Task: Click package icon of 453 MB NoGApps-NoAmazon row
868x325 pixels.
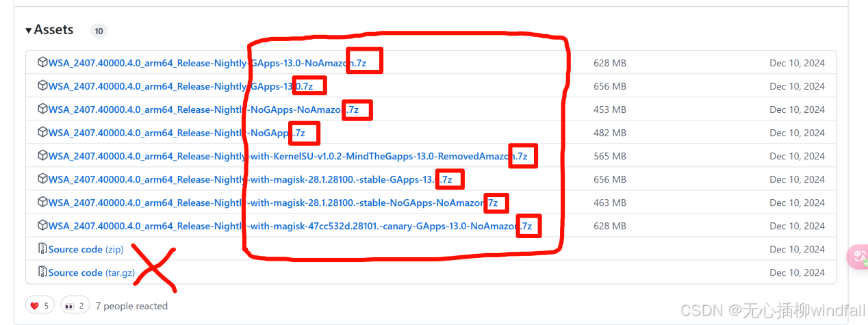Action: (x=42, y=109)
